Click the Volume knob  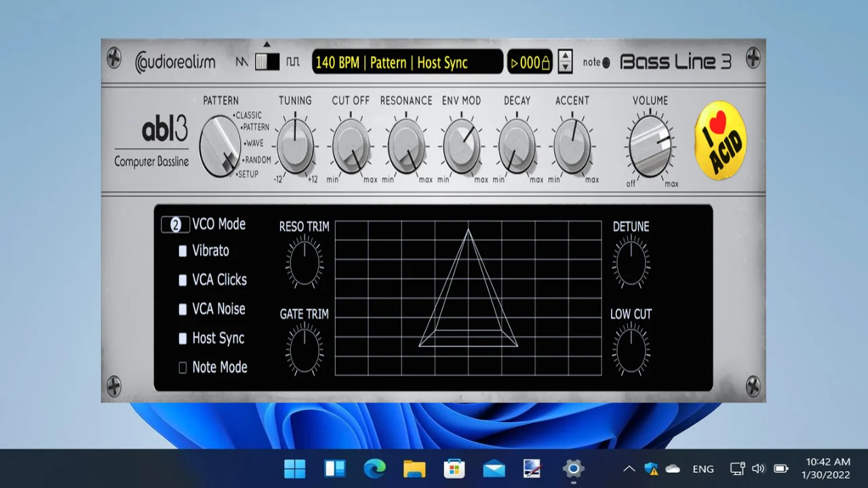pos(650,146)
